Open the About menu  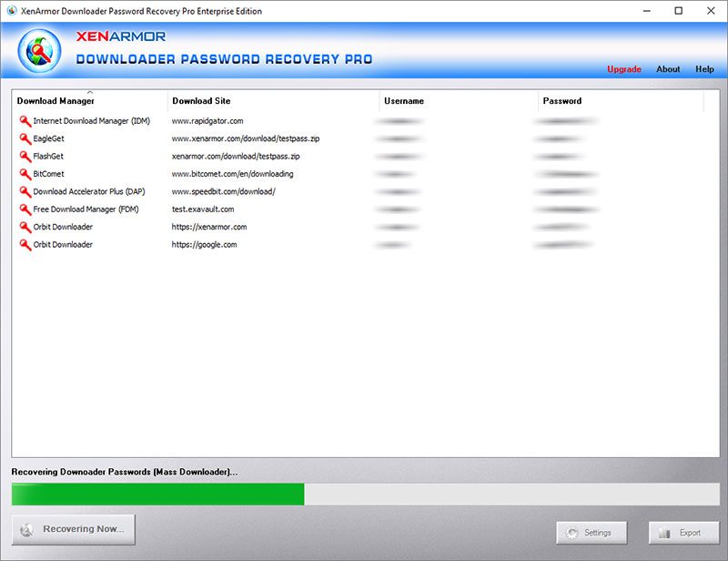[668, 69]
